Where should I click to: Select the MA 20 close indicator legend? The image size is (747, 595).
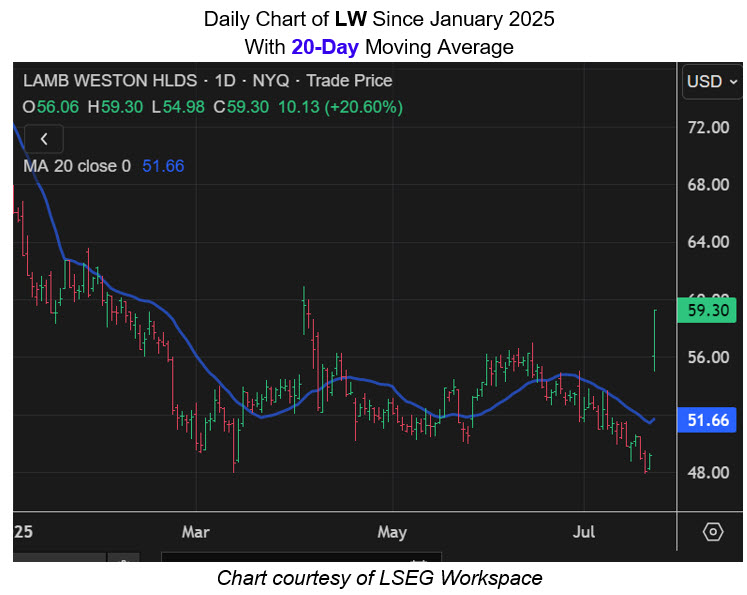click(x=77, y=166)
